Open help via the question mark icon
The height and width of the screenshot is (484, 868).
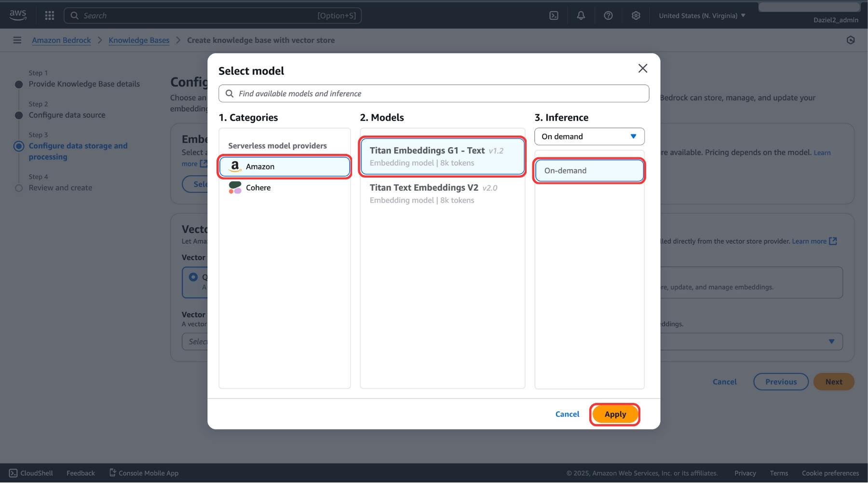(x=608, y=15)
